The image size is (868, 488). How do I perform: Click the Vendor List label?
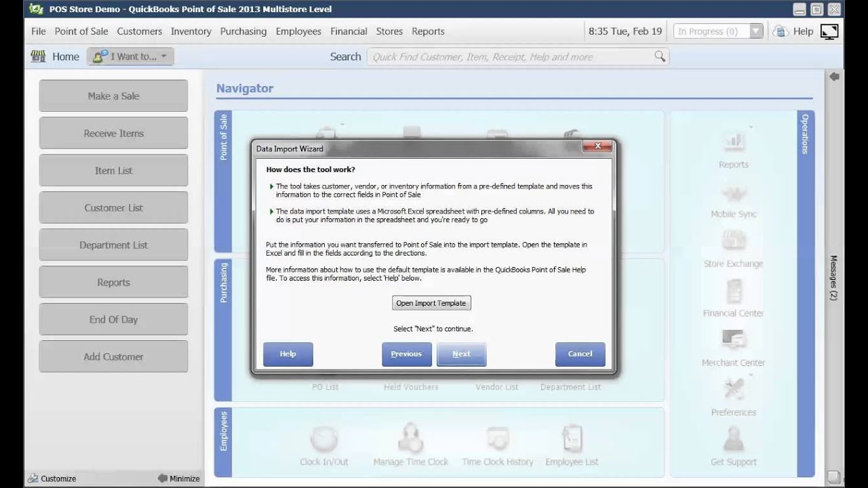pyautogui.click(x=497, y=387)
